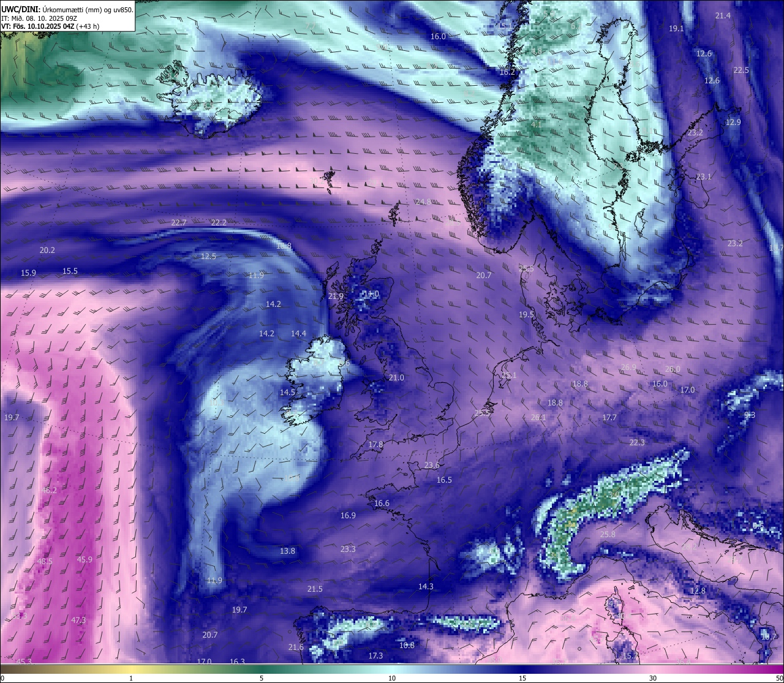The height and width of the screenshot is (683, 784).
Task: Click the map value 16.9
Action: (x=348, y=515)
